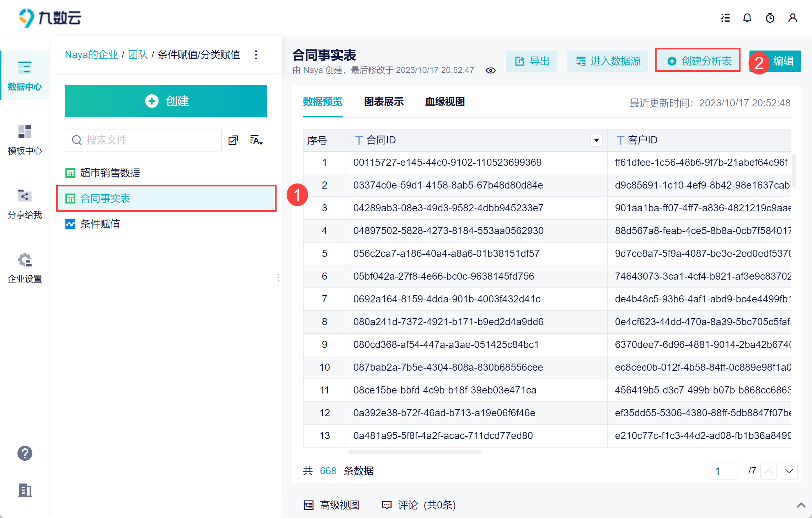The height and width of the screenshot is (518, 812).
Task: Open 分享给我 in the sidebar
Action: [x=25, y=203]
